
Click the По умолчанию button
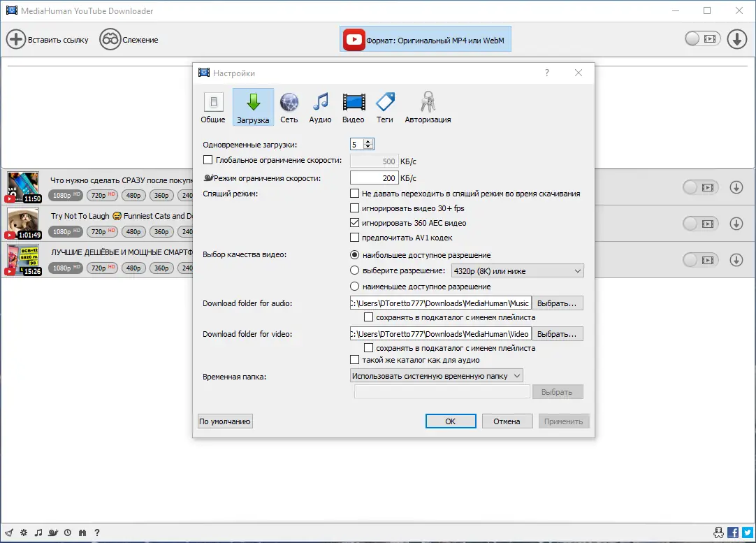225,421
